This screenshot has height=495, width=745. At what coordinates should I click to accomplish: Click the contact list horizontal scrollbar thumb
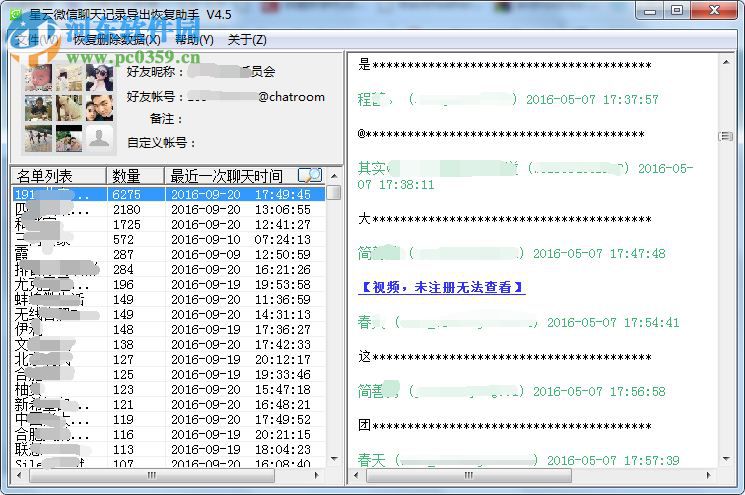pyautogui.click(x=152, y=475)
